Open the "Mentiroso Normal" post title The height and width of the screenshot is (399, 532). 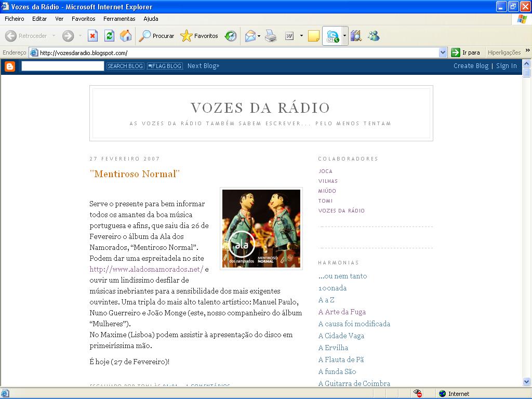pos(135,174)
